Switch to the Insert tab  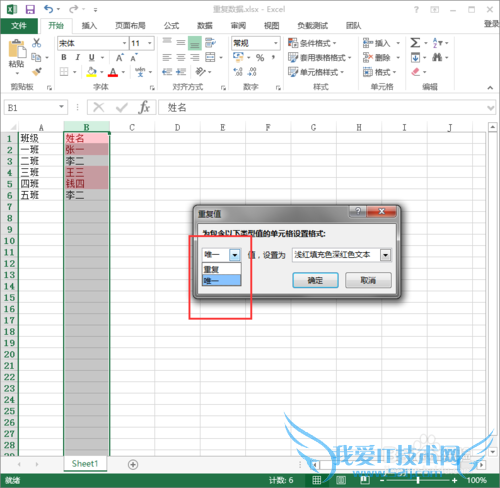pyautogui.click(x=89, y=26)
